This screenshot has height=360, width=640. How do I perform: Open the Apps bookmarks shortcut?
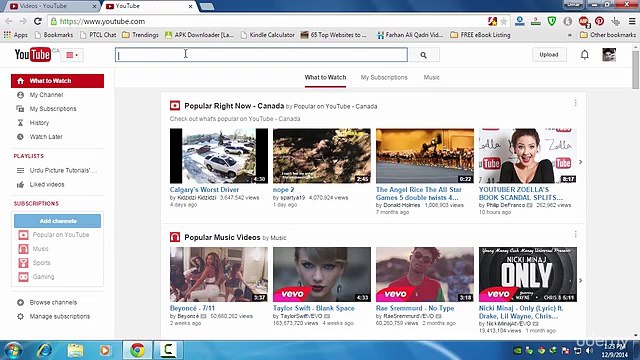click(16, 35)
